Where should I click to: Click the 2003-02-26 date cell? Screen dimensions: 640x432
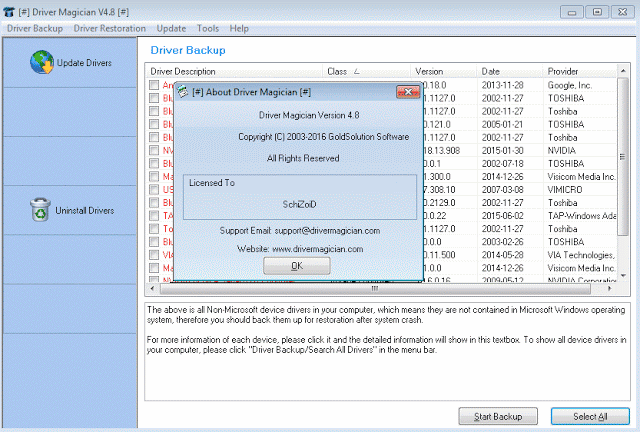[502, 242]
